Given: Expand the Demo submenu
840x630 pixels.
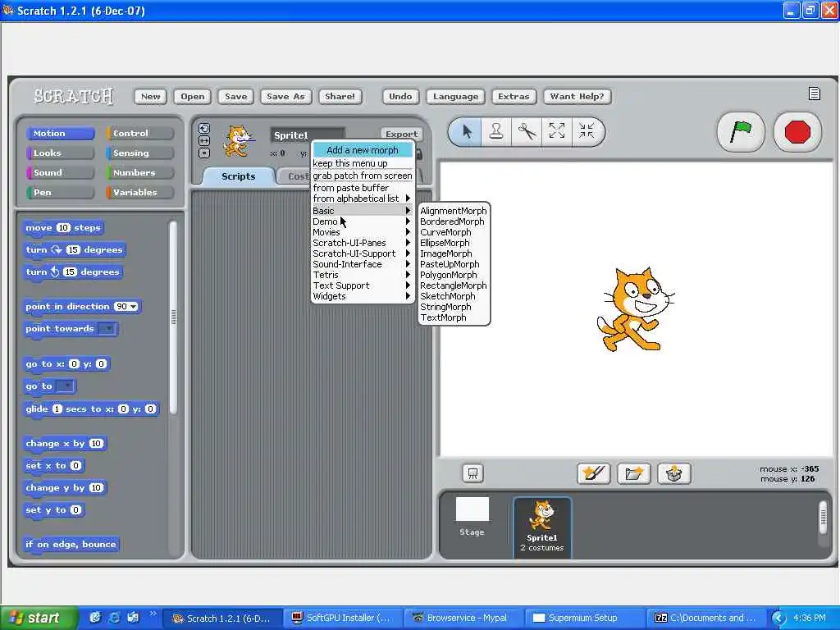Looking at the screenshot, I should click(x=362, y=221).
